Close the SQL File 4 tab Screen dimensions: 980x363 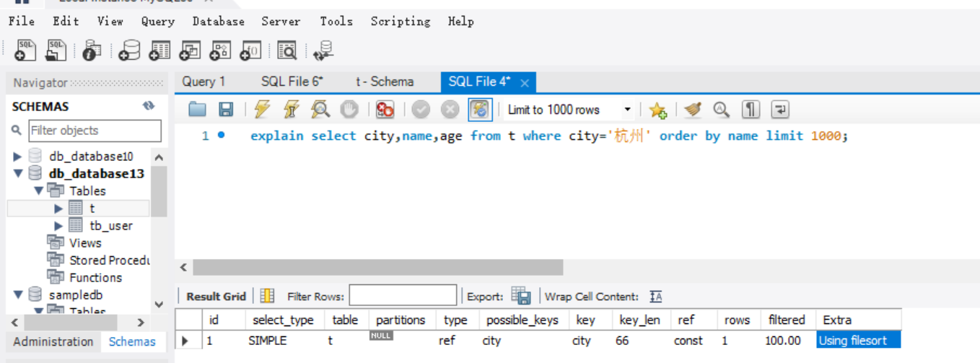click(525, 83)
